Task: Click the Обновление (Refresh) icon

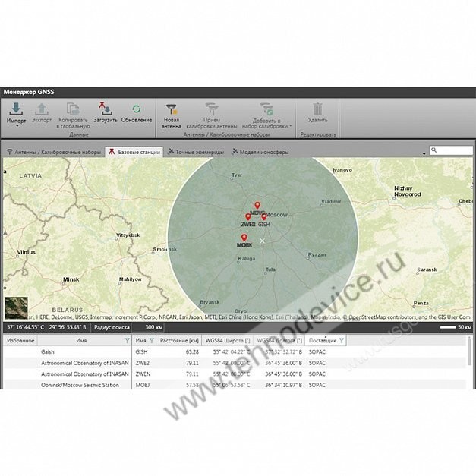Action: pyautogui.click(x=136, y=109)
